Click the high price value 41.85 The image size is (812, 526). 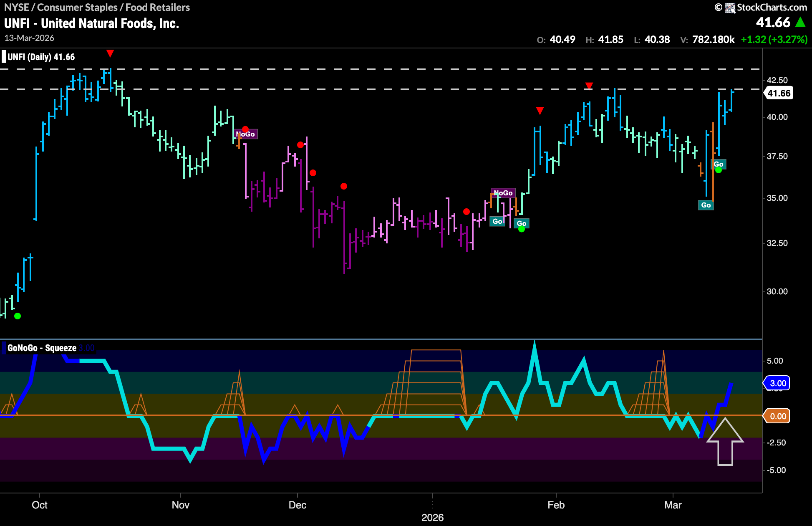pyautogui.click(x=610, y=40)
